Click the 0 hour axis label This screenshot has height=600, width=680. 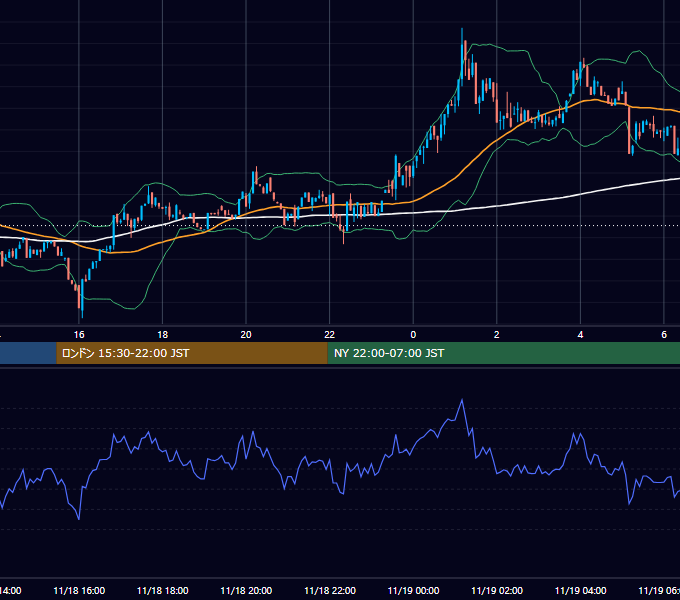click(x=413, y=335)
